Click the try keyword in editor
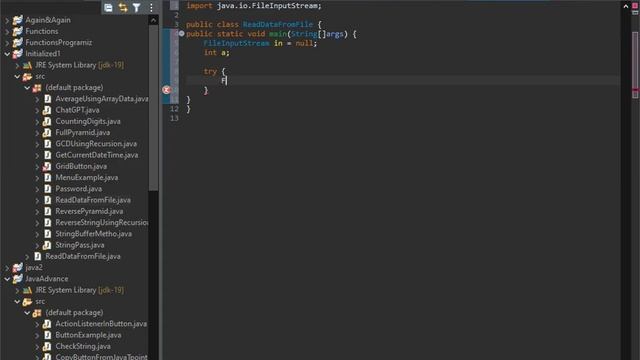The height and width of the screenshot is (360, 640). pos(210,71)
